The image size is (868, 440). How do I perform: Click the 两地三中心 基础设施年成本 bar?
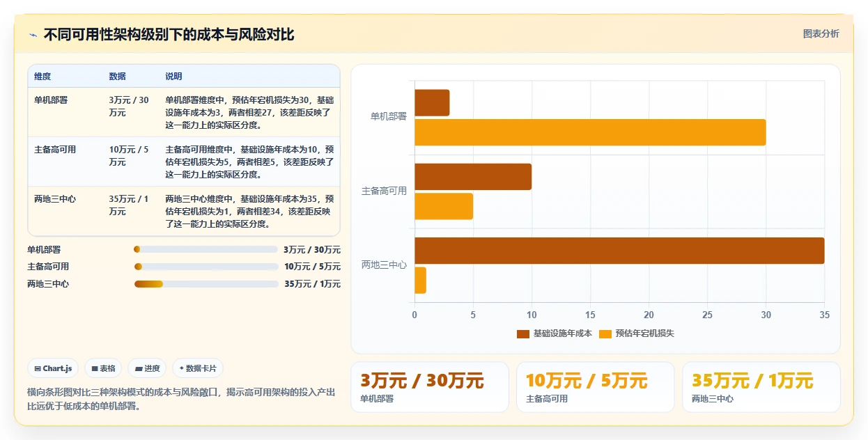pyautogui.click(x=619, y=251)
